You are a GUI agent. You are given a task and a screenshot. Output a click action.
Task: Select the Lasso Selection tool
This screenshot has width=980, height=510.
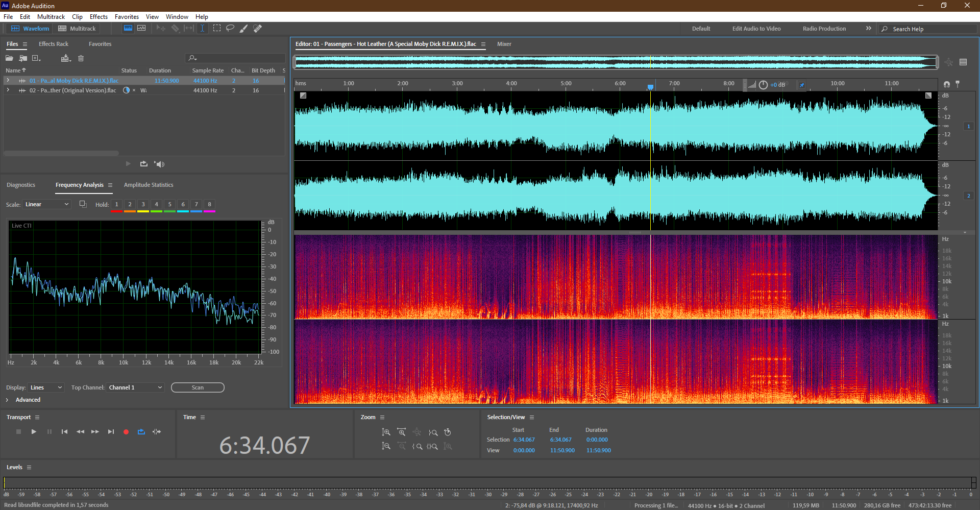coord(230,29)
